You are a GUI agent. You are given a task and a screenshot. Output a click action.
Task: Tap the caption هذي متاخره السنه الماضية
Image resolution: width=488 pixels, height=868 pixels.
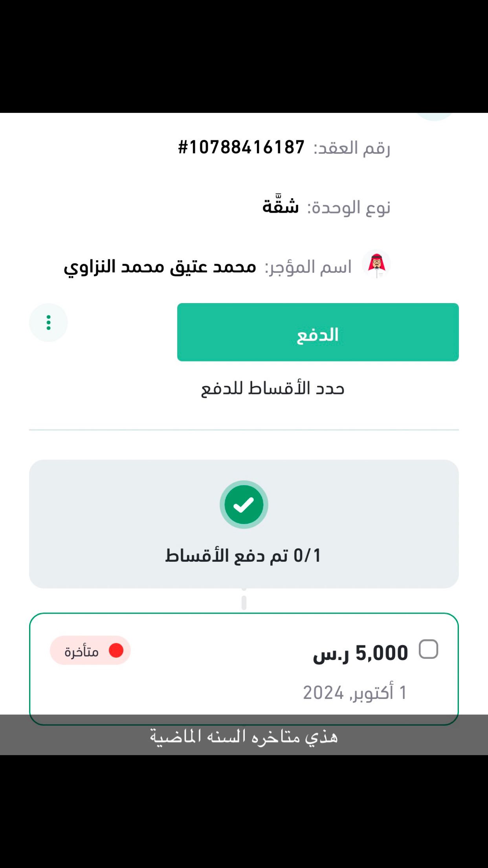(244, 736)
